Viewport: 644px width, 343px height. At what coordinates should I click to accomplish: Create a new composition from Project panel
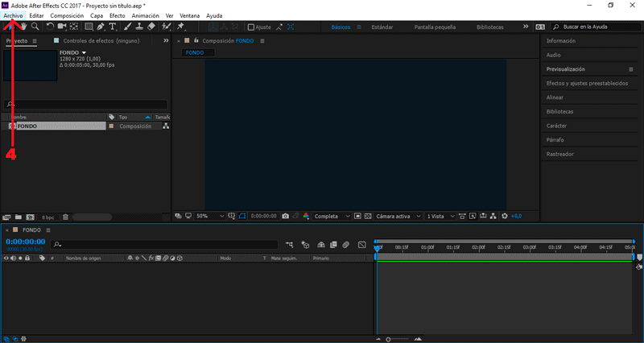click(x=30, y=217)
